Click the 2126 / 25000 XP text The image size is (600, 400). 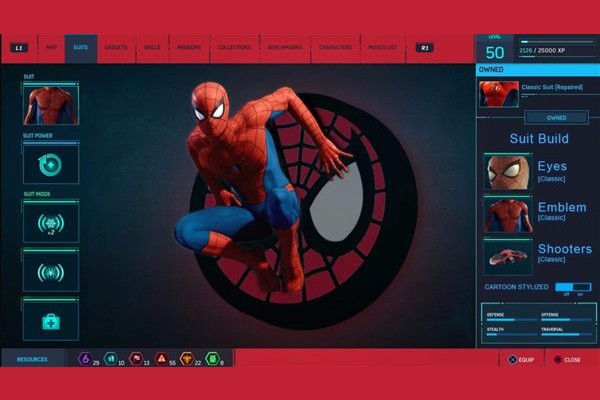(542, 51)
